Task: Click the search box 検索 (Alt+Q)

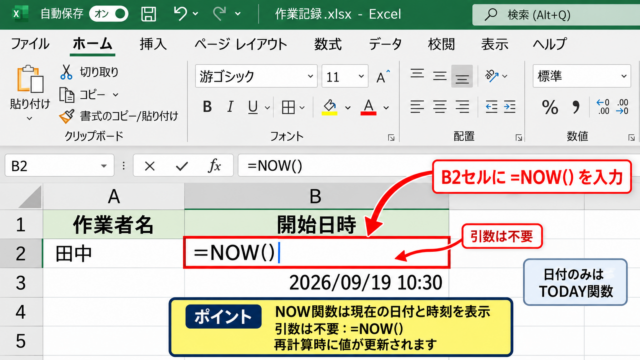Action: (556, 15)
